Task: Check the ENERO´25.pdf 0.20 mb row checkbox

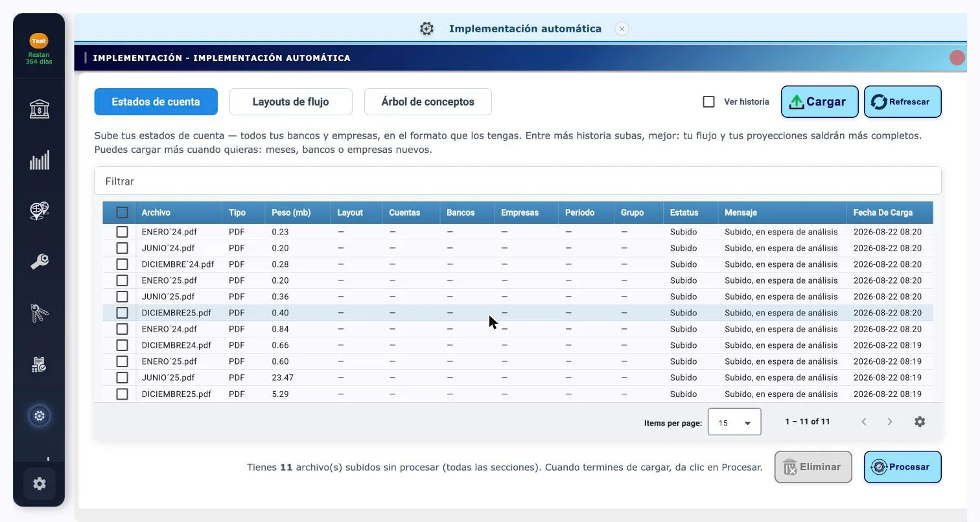Action: [x=122, y=280]
